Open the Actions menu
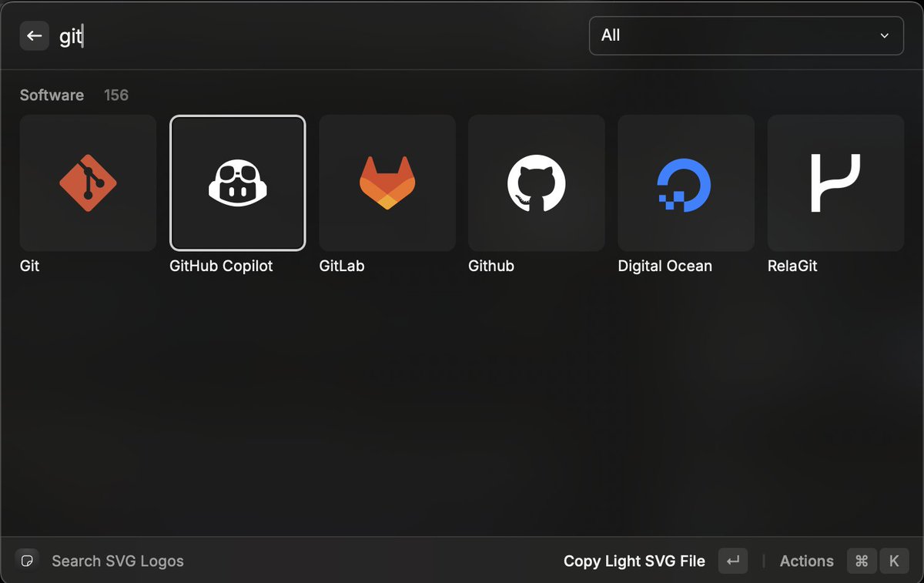This screenshot has height=583, width=924. coord(806,561)
